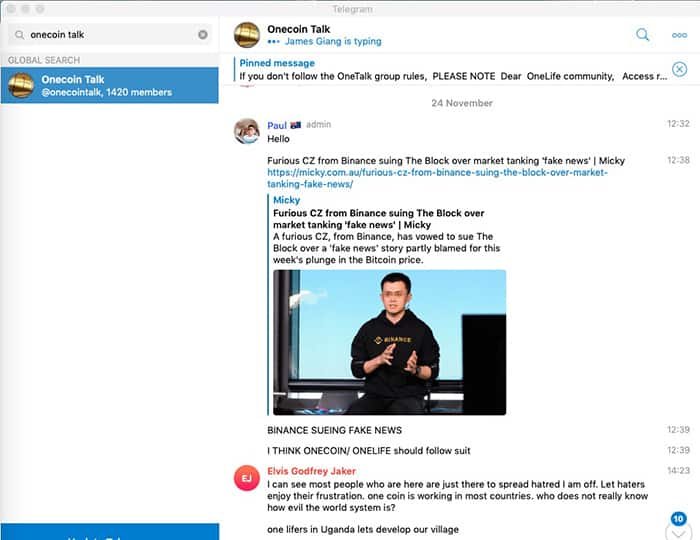Click the 'one lifers in Uganda' message
The width and height of the screenshot is (700, 540).
tap(363, 529)
